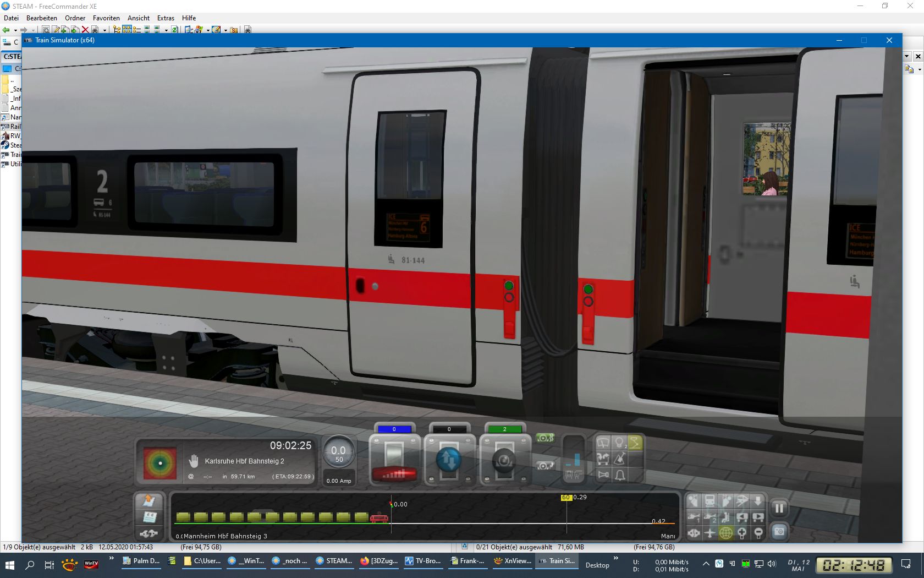Click the red X delete toolbar icon

click(x=85, y=30)
